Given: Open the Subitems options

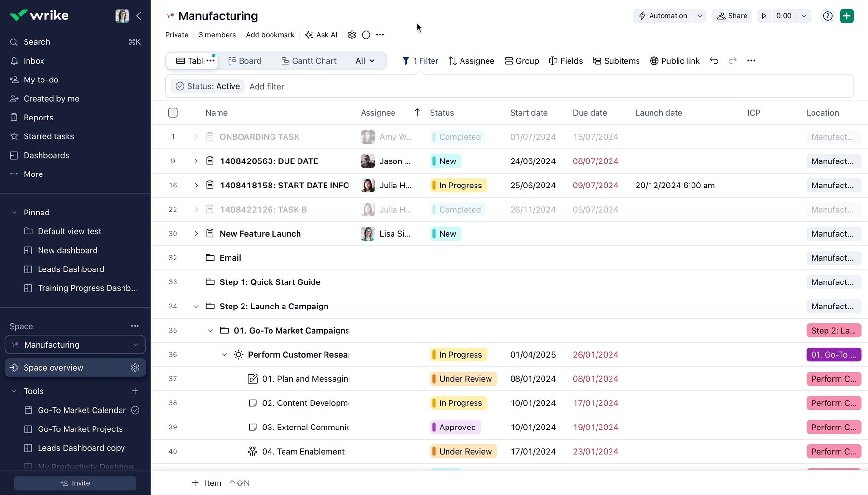Looking at the screenshot, I should [x=616, y=61].
